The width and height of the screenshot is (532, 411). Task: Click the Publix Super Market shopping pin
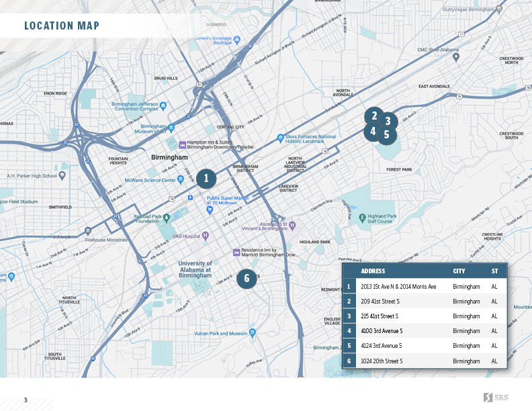(x=210, y=210)
